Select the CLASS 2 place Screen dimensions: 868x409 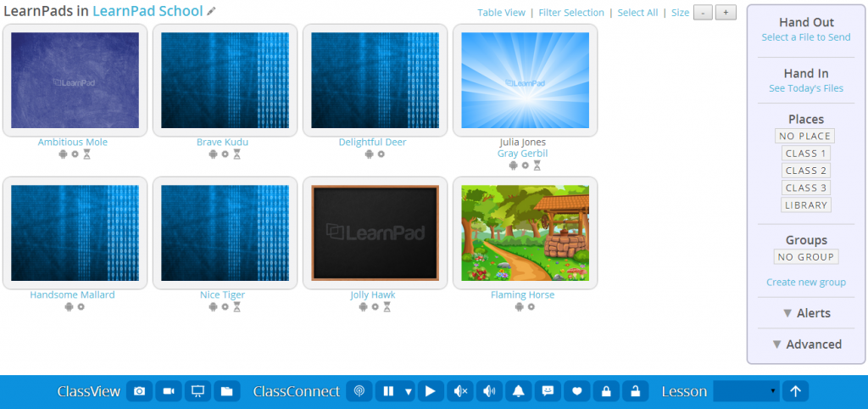click(x=806, y=171)
